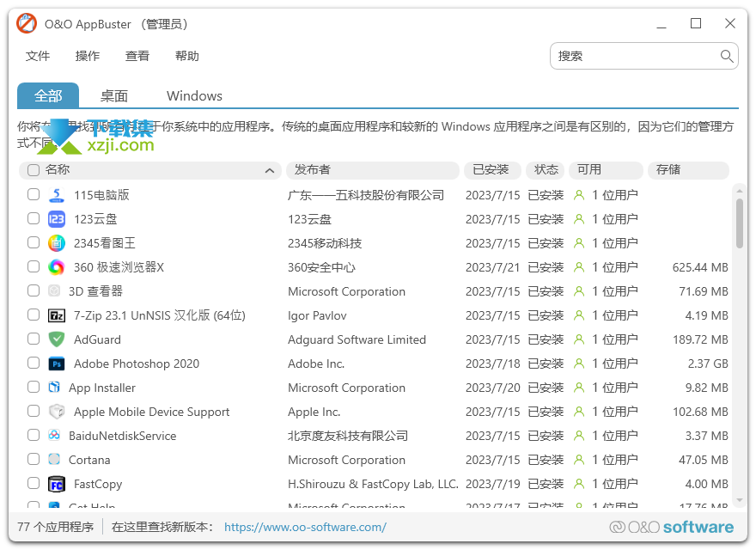Click the user icon in 123云盘 row
The image size is (756, 550).
[579, 219]
